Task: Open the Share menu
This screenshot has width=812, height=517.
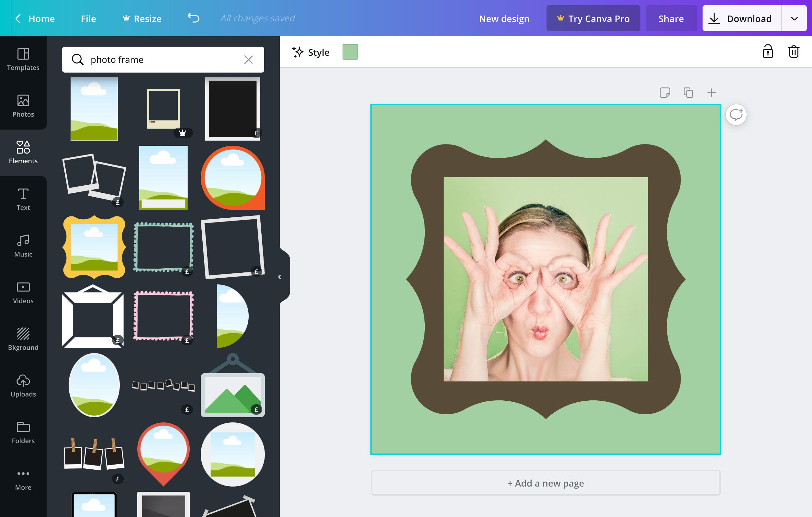Action: pos(671,18)
